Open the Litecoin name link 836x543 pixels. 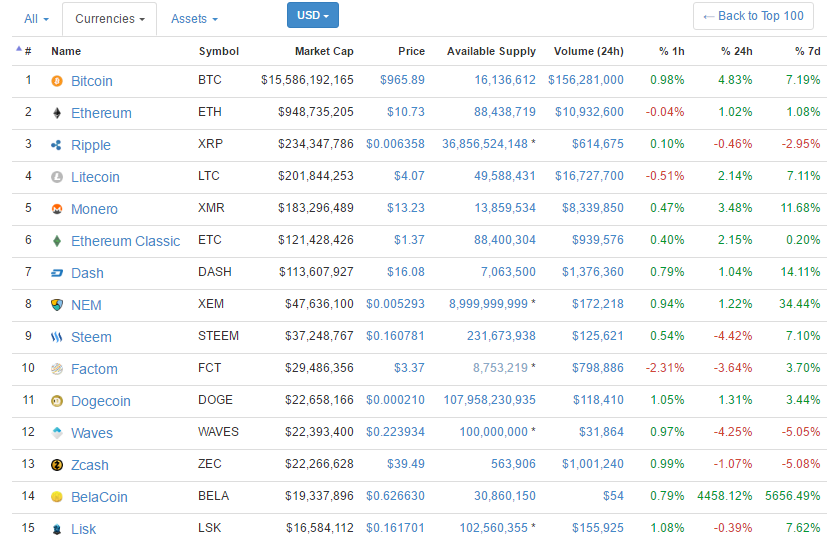(x=95, y=177)
